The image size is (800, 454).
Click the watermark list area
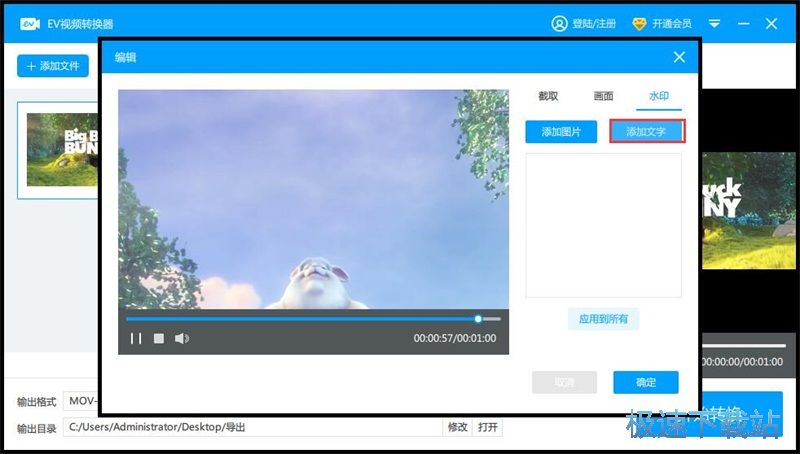coord(604,225)
